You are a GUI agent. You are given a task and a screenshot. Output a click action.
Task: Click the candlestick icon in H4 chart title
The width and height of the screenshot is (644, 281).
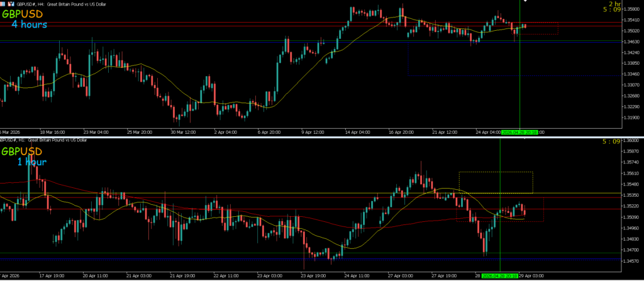tap(11, 3)
